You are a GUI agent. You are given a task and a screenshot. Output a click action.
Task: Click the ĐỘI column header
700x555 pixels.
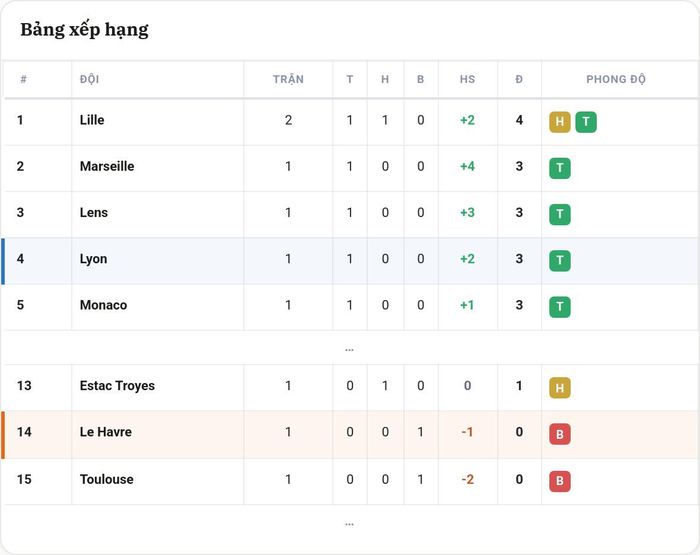tap(89, 79)
